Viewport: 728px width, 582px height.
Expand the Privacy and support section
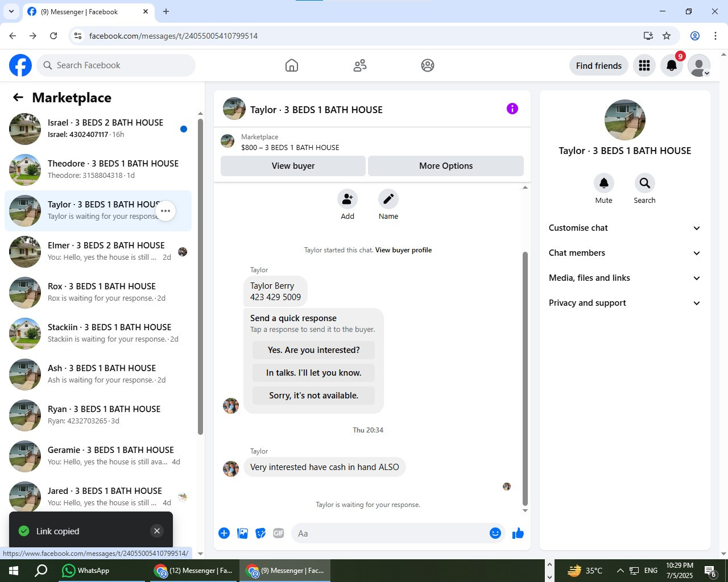coord(624,303)
